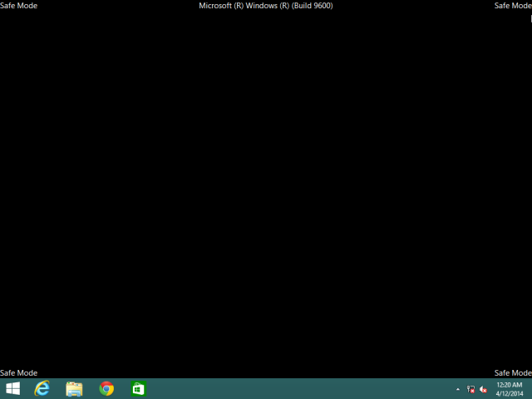Click the "Microsoft (R)" text at the top
532x399 pixels.
click(x=221, y=6)
